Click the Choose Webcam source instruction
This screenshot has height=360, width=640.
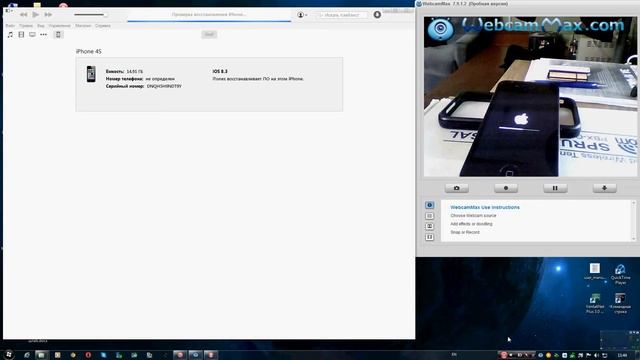pyautogui.click(x=473, y=216)
